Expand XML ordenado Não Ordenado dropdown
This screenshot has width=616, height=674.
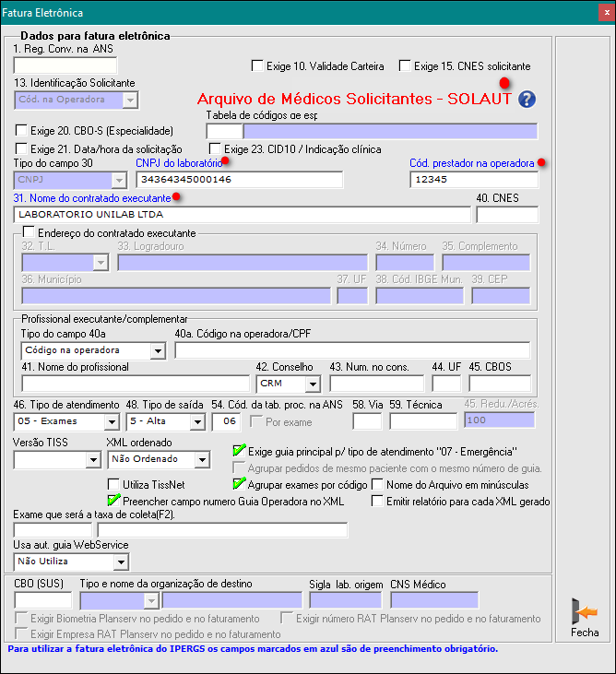point(202,460)
